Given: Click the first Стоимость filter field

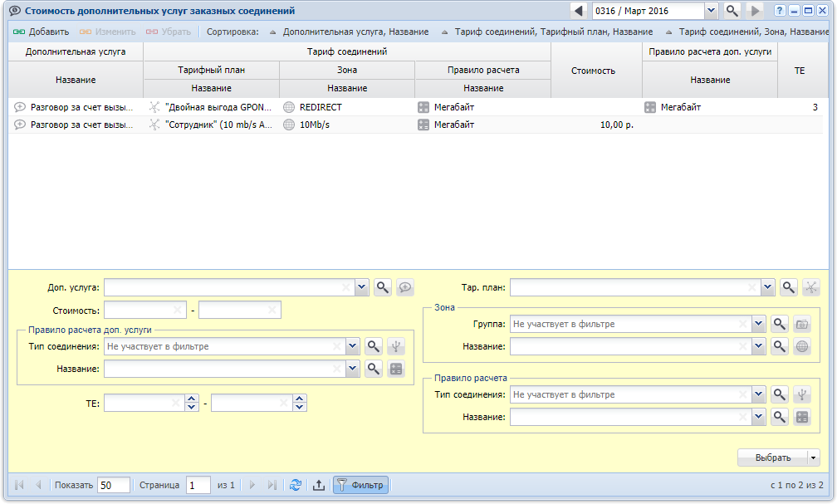Looking at the screenshot, I should point(145,310).
